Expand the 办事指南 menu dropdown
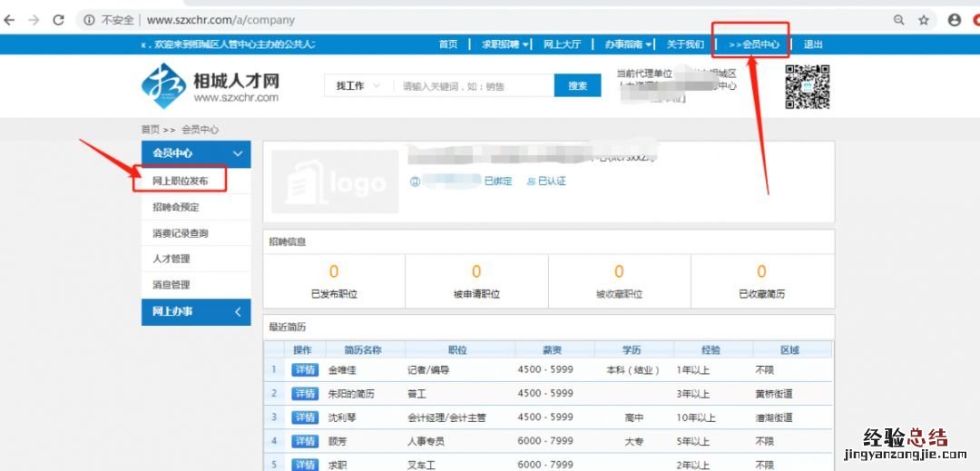Screen dimensions: 980x471 pos(628,44)
